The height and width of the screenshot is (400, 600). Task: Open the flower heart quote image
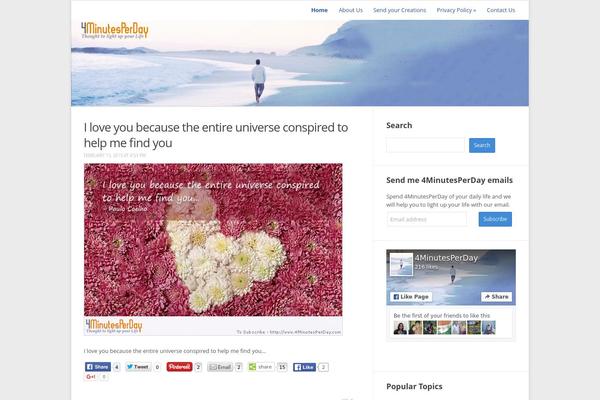pyautogui.click(x=213, y=249)
